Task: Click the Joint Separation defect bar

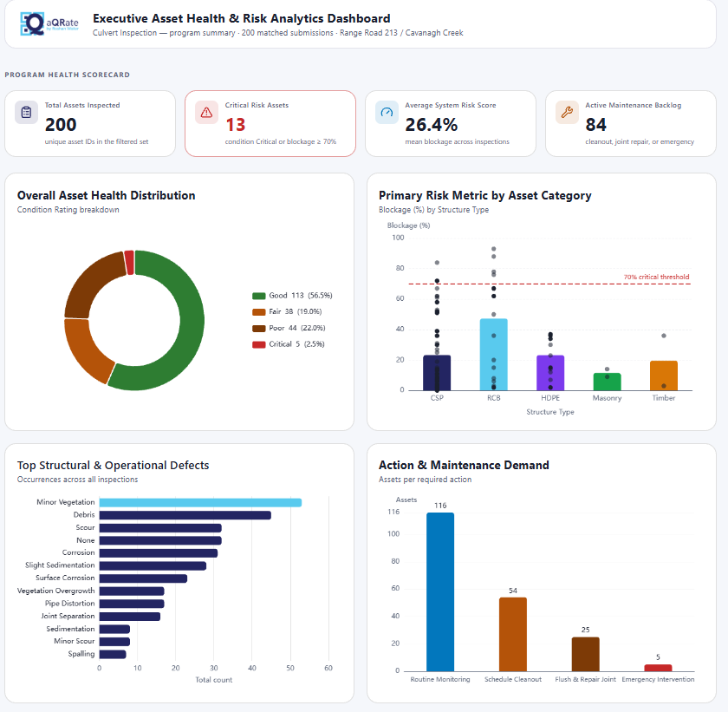Action: click(129, 617)
